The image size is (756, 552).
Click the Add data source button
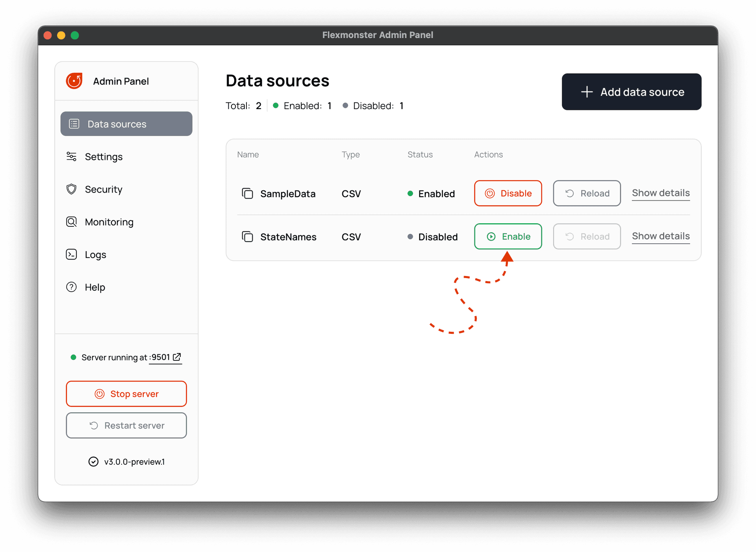(x=631, y=92)
